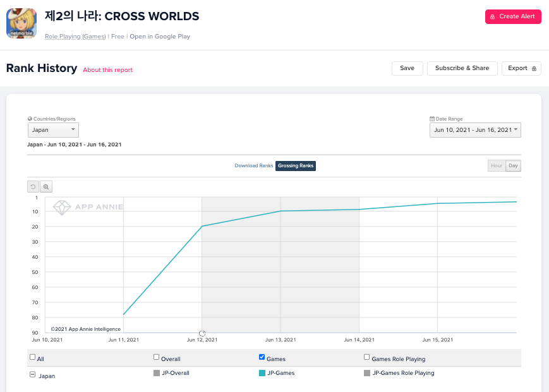
Task: Activate the magnifier zoom tool
Action: click(x=46, y=187)
